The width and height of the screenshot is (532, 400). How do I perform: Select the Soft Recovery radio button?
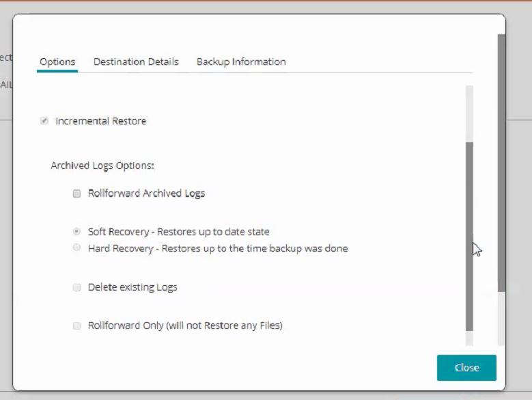click(x=77, y=232)
